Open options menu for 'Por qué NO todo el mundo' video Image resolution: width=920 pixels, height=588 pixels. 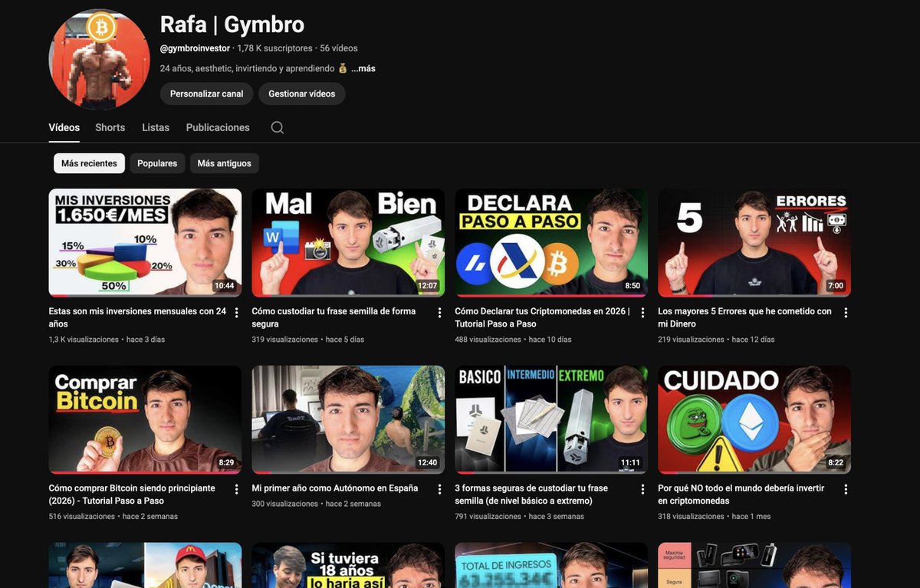(x=846, y=489)
